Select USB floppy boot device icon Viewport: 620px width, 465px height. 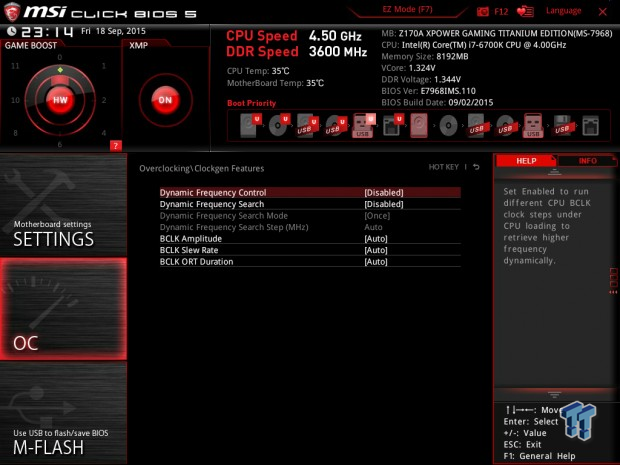tap(562, 125)
